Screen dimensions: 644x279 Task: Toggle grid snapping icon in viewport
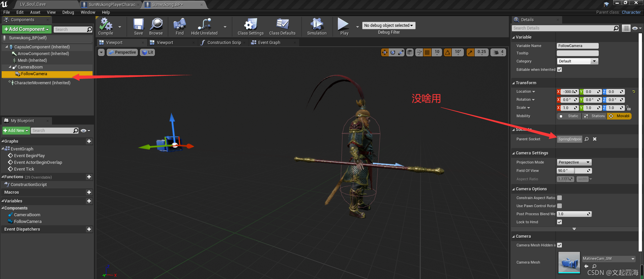point(427,52)
